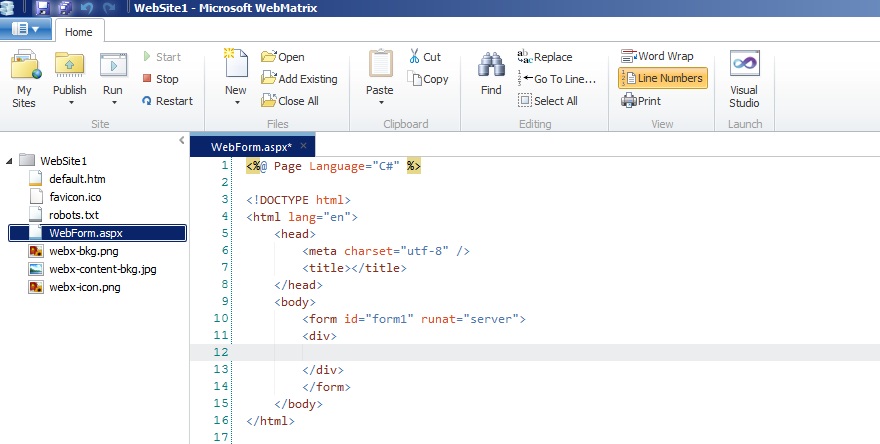Click the Publish icon
880x444 pixels.
(x=70, y=66)
